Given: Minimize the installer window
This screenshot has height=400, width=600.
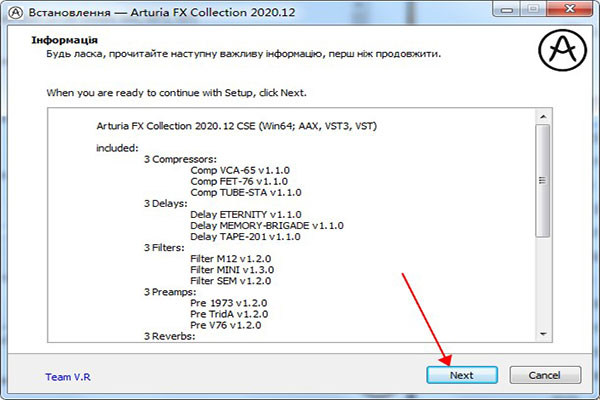Looking at the screenshot, I should click(507, 10).
